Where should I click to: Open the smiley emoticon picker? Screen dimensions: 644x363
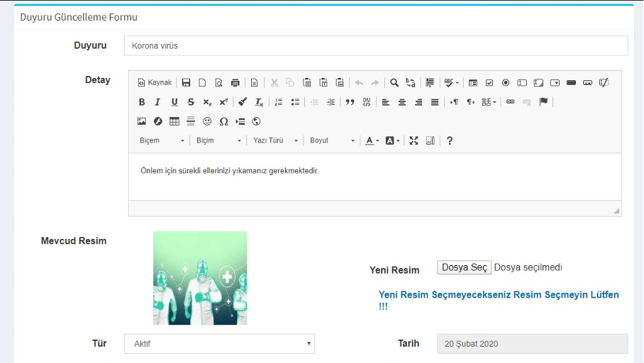(207, 121)
